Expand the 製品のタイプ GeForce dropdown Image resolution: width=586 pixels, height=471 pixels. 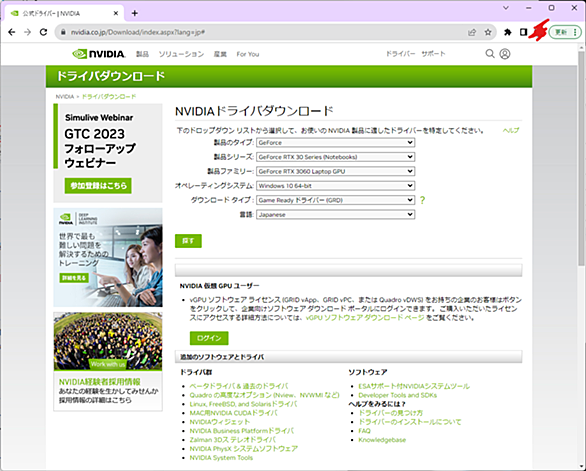click(335, 142)
